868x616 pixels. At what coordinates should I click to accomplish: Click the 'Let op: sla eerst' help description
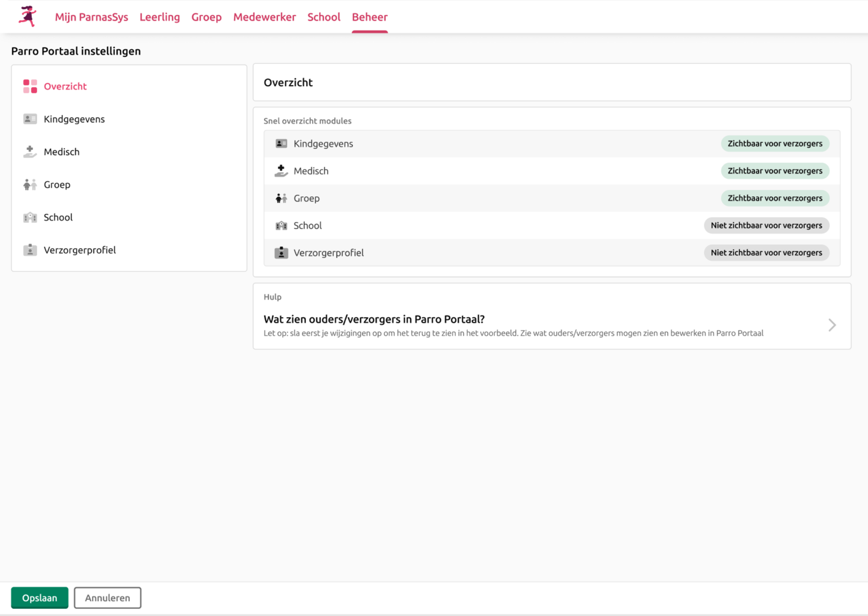[x=514, y=333]
